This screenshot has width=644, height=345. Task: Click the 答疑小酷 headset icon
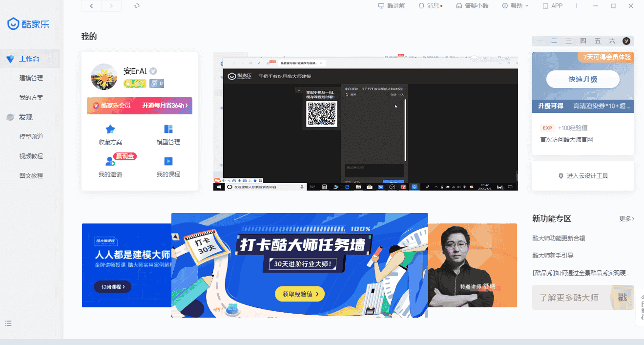click(x=458, y=5)
